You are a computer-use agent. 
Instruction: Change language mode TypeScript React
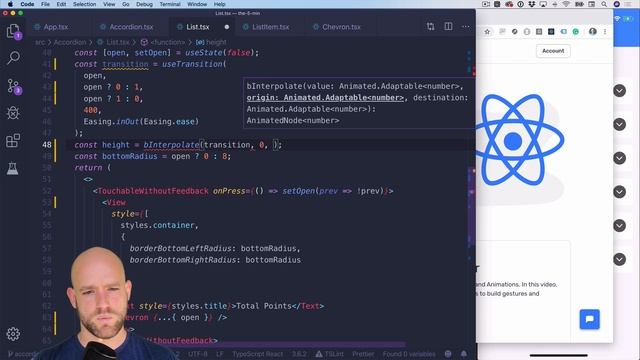(258, 354)
